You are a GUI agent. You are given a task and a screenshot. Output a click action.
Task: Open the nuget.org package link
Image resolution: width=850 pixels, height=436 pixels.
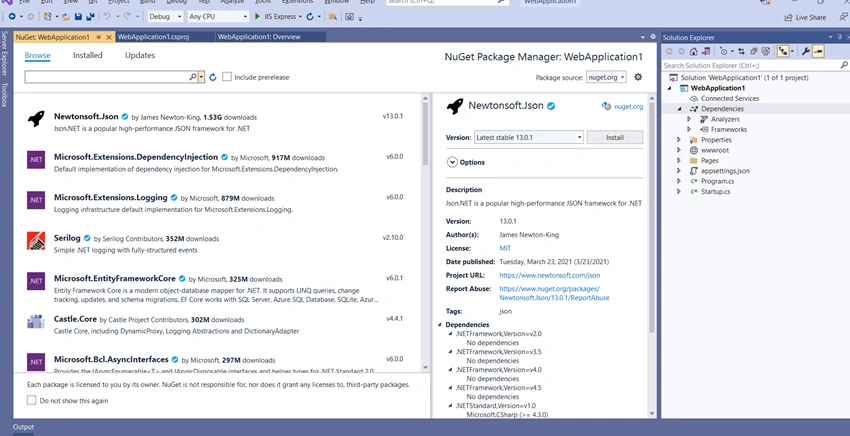pos(628,107)
